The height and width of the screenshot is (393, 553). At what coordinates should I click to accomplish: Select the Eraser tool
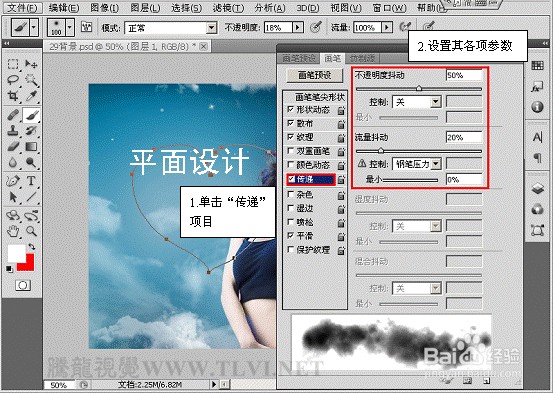point(13,146)
